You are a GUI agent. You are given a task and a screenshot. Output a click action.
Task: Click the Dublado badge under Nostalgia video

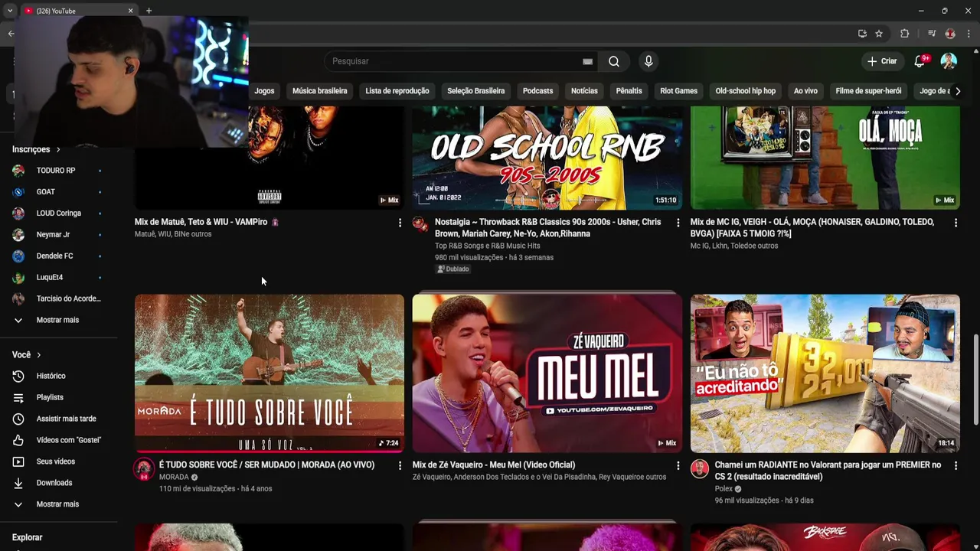[x=452, y=269]
